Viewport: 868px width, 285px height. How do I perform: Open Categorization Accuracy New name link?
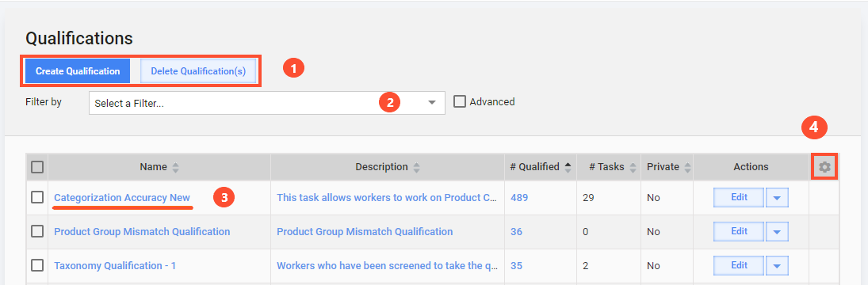click(122, 197)
